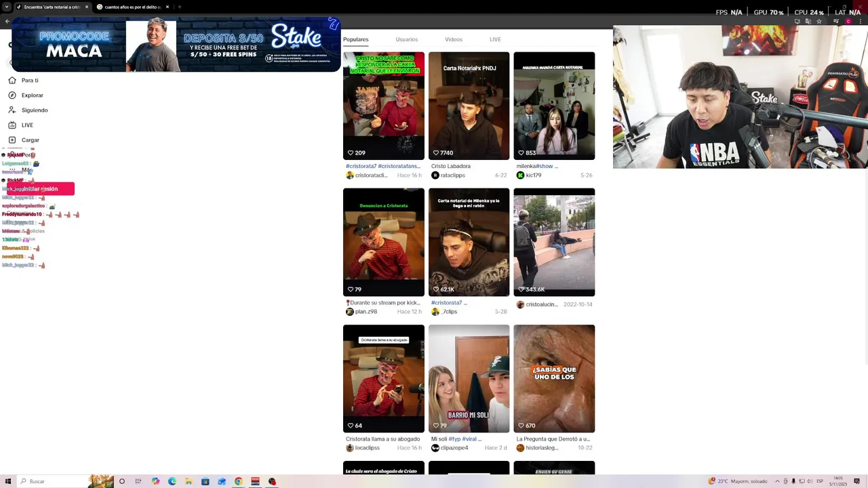Switch to the Videos tab
This screenshot has width=868, height=488.
[x=454, y=39]
